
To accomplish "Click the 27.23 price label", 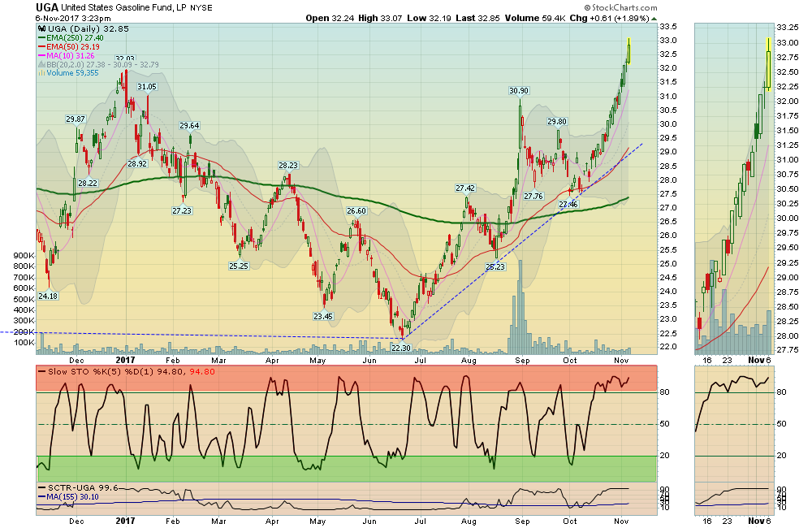I will 182,210.
